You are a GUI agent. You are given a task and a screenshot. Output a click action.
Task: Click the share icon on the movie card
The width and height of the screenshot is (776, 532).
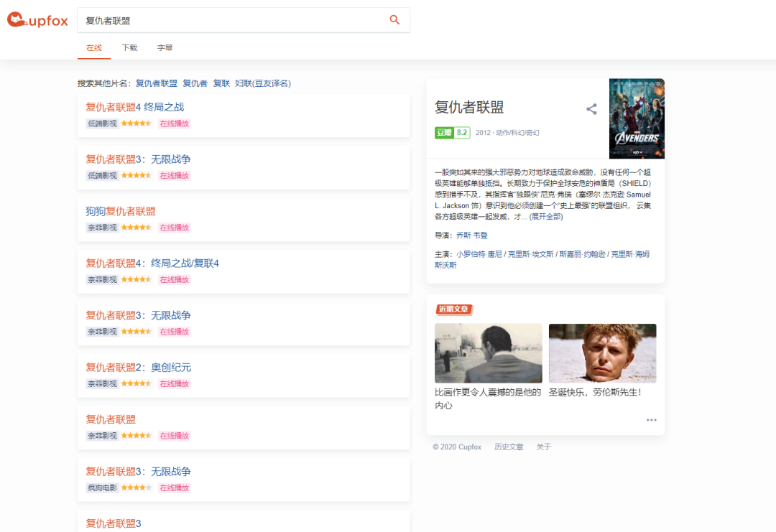pyautogui.click(x=591, y=109)
